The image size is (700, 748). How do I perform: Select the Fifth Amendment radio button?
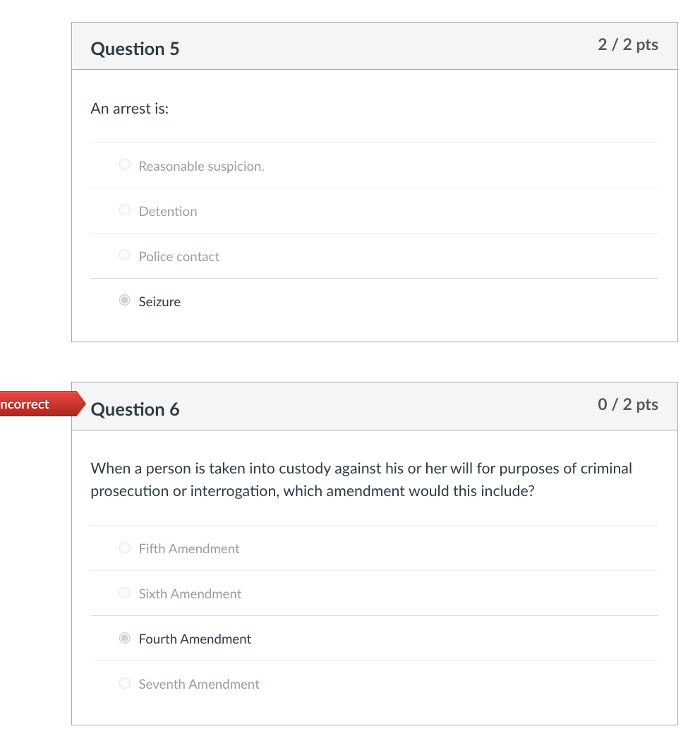124,547
